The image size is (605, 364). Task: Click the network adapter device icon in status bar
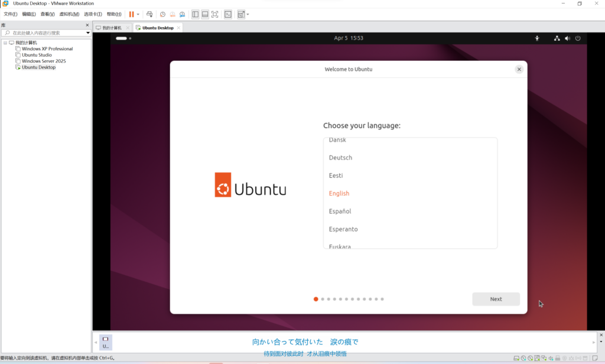544,358
